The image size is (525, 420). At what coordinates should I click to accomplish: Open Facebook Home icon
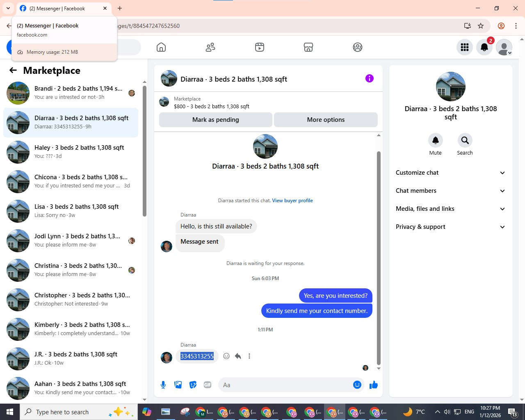[x=161, y=47]
